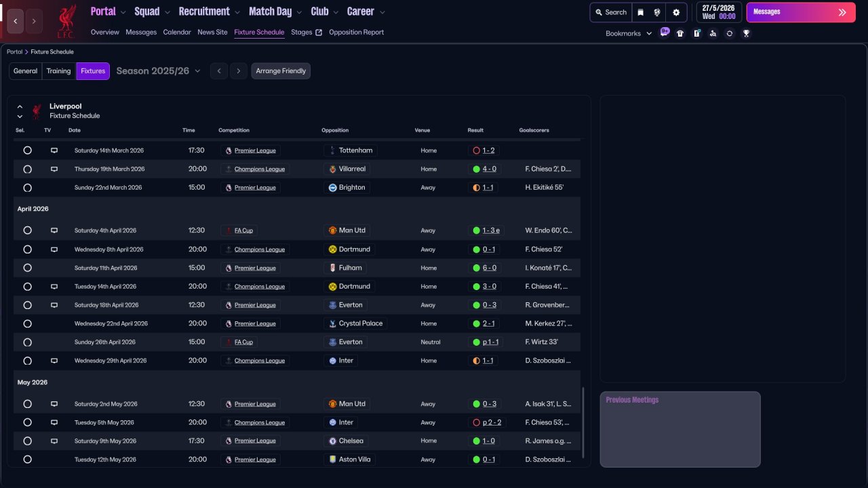Click the circular arrows shortcut icon
Image resolution: width=868 pixels, height=488 pixels.
click(730, 33)
